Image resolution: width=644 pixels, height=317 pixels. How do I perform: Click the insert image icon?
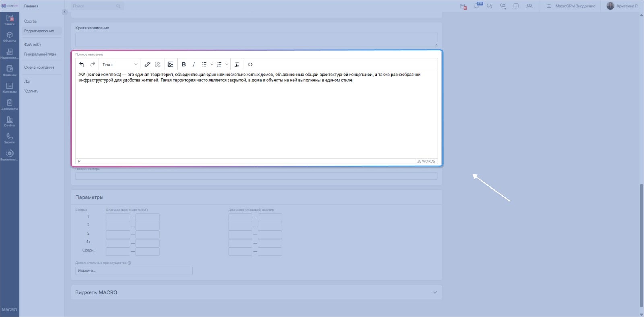coord(171,64)
